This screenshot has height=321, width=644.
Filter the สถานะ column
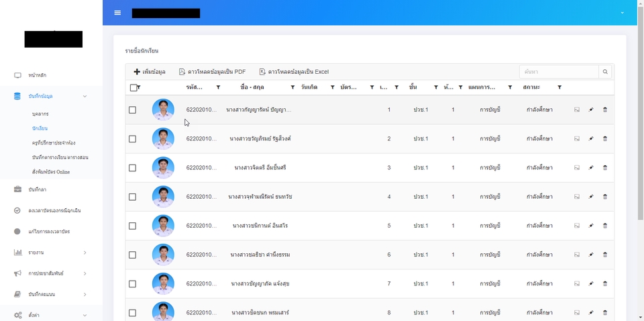tap(559, 87)
